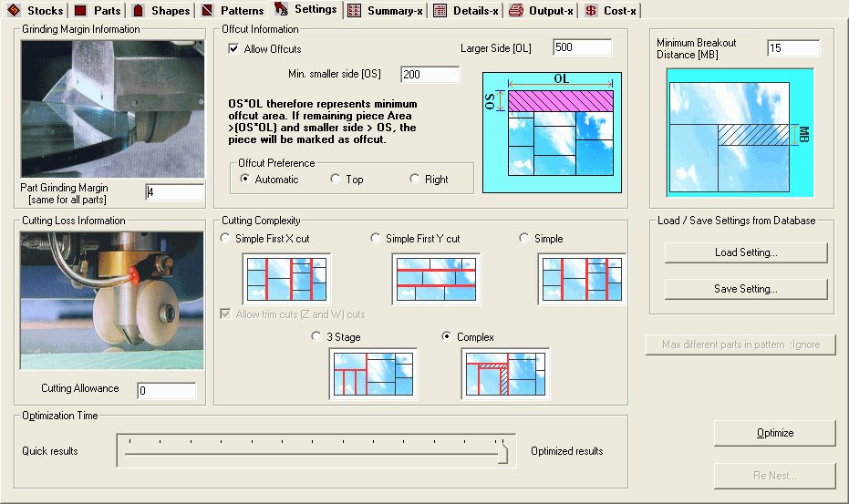
Task: Click the 3 Stage cutting diagram
Action: [372, 374]
